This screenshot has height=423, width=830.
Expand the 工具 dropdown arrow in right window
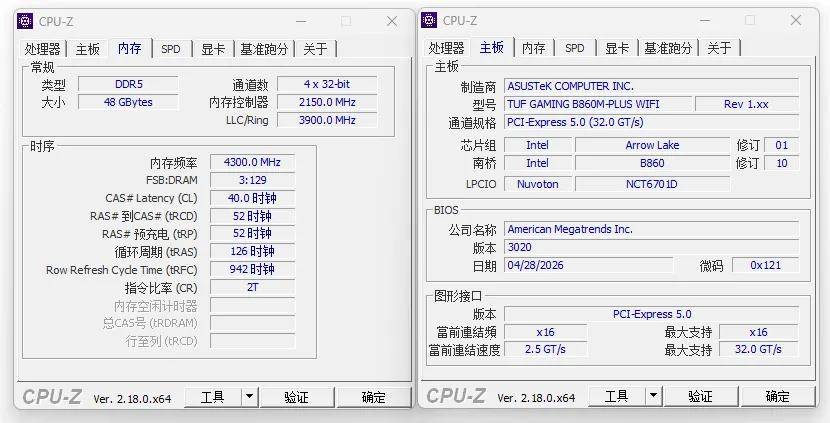pyautogui.click(x=653, y=396)
